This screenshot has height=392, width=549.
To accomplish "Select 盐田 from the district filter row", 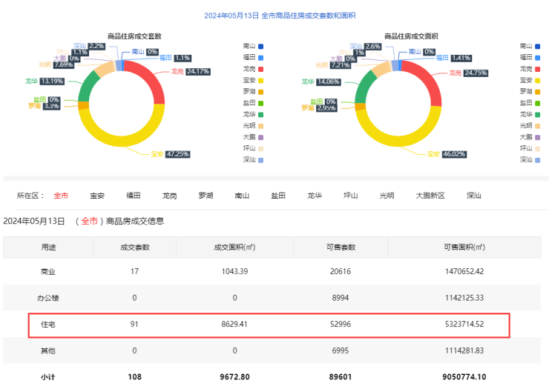I will click(x=278, y=196).
